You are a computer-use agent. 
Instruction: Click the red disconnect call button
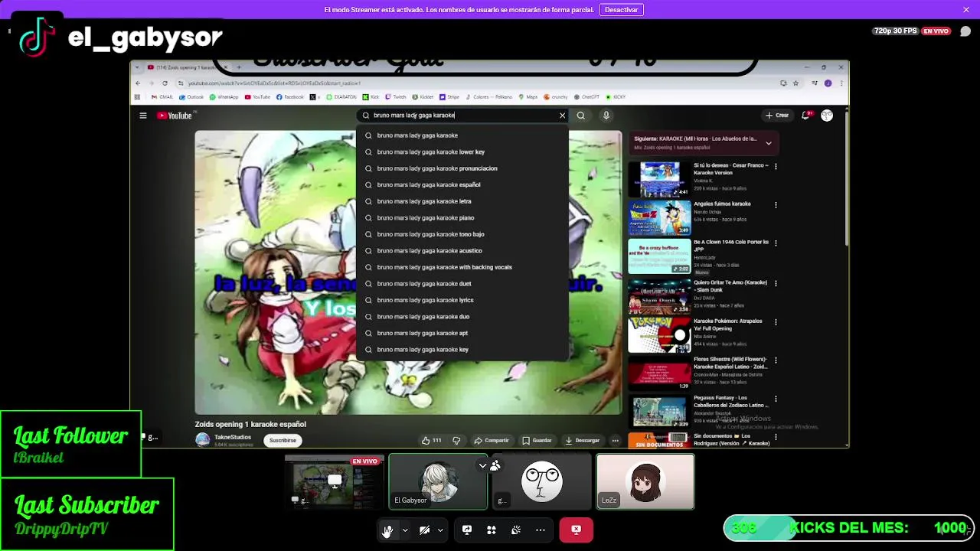[576, 530]
